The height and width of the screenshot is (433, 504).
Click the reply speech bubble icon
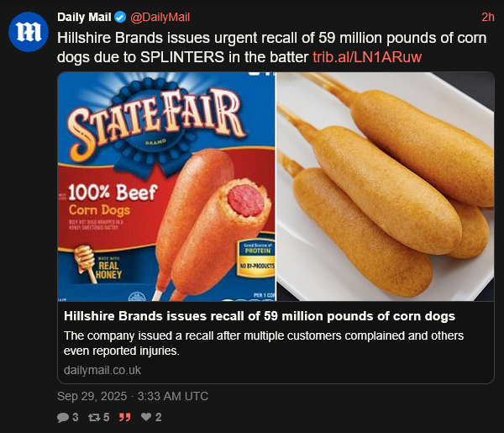point(63,417)
